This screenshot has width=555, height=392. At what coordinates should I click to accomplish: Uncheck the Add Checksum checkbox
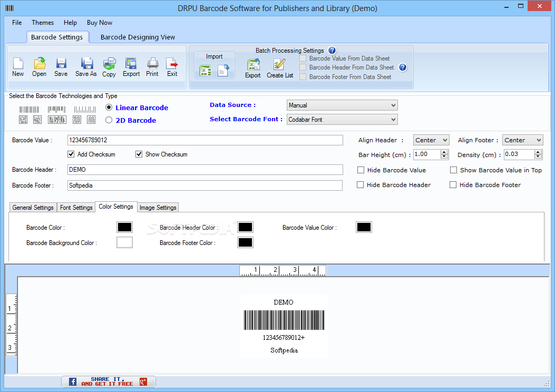[71, 154]
